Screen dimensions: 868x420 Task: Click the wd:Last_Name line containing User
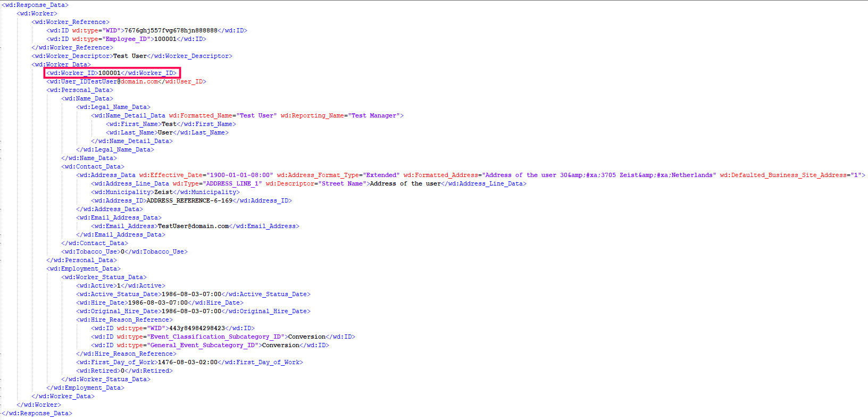click(x=167, y=132)
